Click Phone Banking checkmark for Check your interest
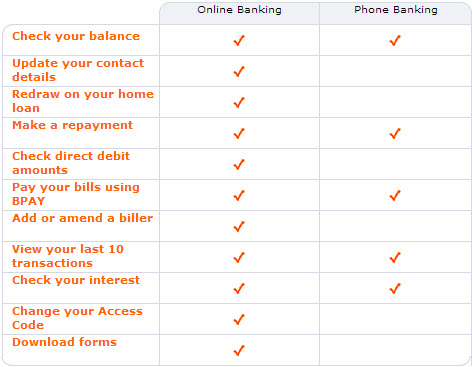This screenshot has height=367, width=472. 395,288
